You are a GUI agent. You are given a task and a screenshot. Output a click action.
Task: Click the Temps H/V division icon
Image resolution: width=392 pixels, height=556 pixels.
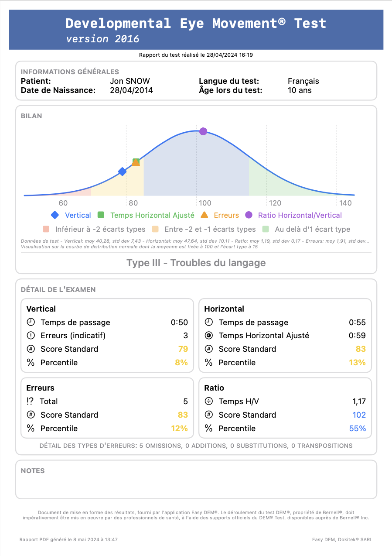point(209,402)
